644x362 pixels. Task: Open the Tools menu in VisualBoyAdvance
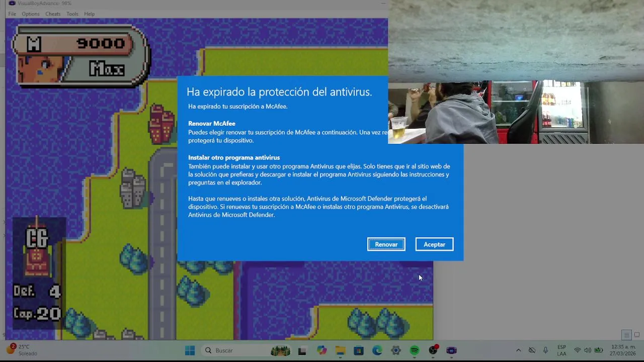pos(72,14)
